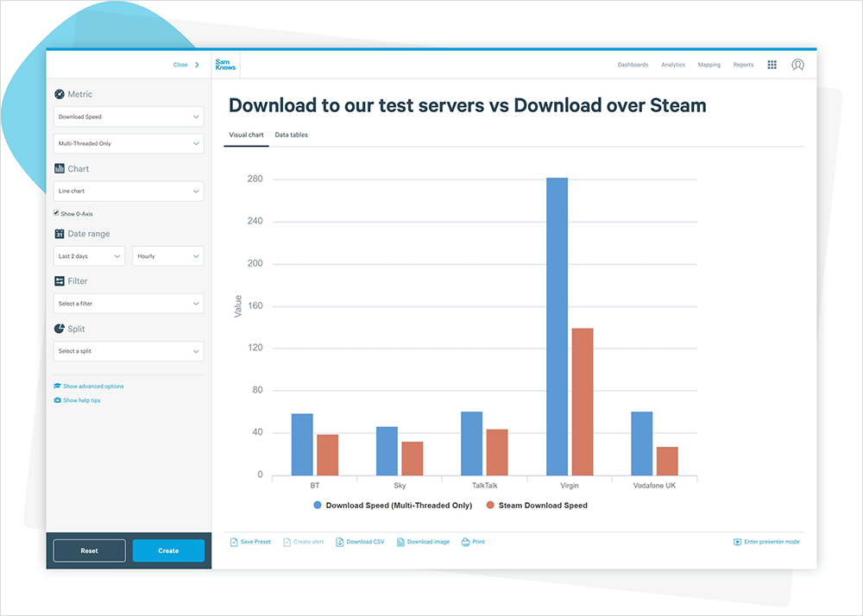Image resolution: width=863 pixels, height=616 pixels.
Task: Toggle the Show 0-Axis checkbox
Action: pos(56,213)
